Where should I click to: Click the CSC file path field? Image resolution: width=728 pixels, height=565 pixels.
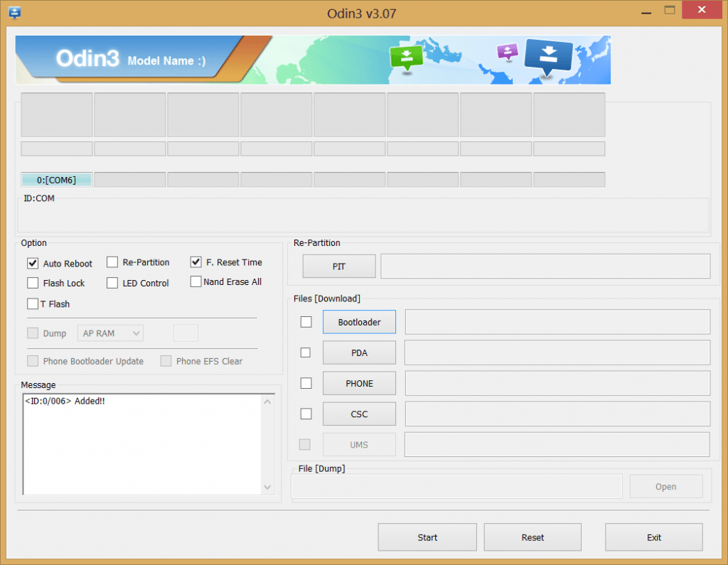(557, 414)
